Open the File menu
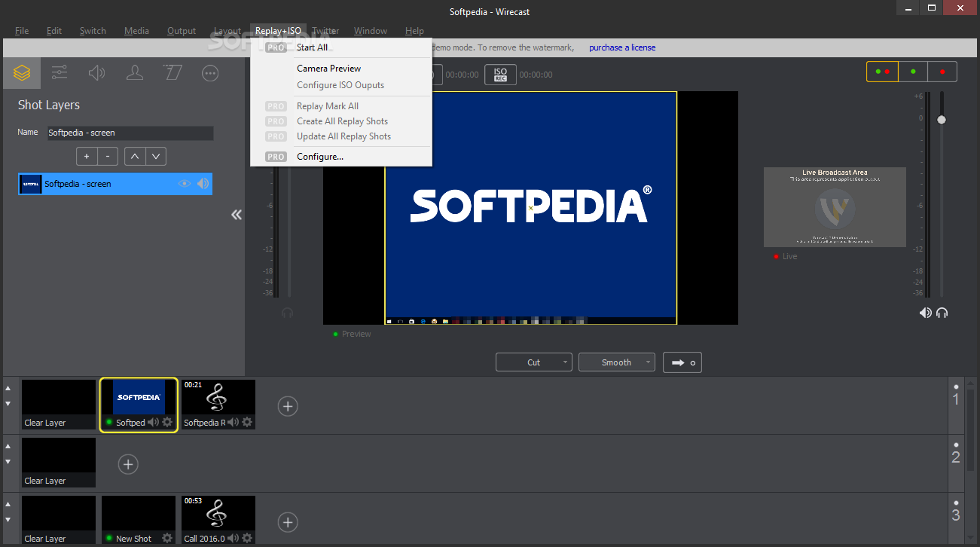Screen dimensions: 980x547 click(x=22, y=31)
